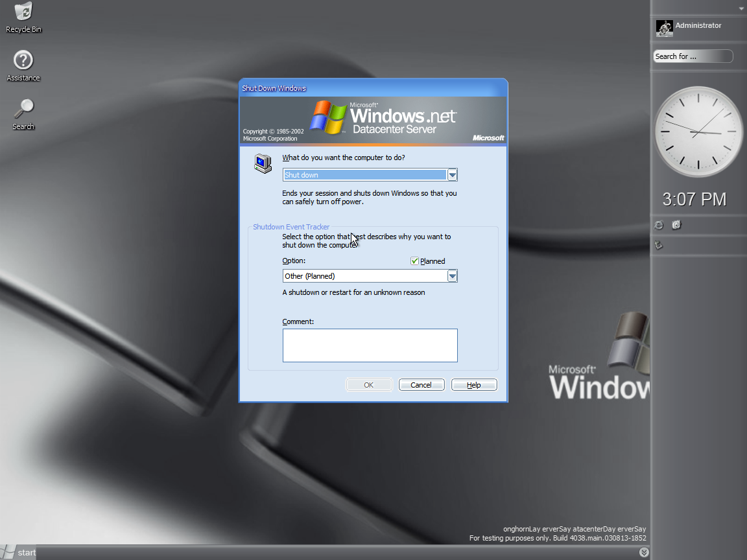This screenshot has height=560, width=747.
Task: Click the second quick launch icon in sidebar
Action: pyautogui.click(x=676, y=225)
